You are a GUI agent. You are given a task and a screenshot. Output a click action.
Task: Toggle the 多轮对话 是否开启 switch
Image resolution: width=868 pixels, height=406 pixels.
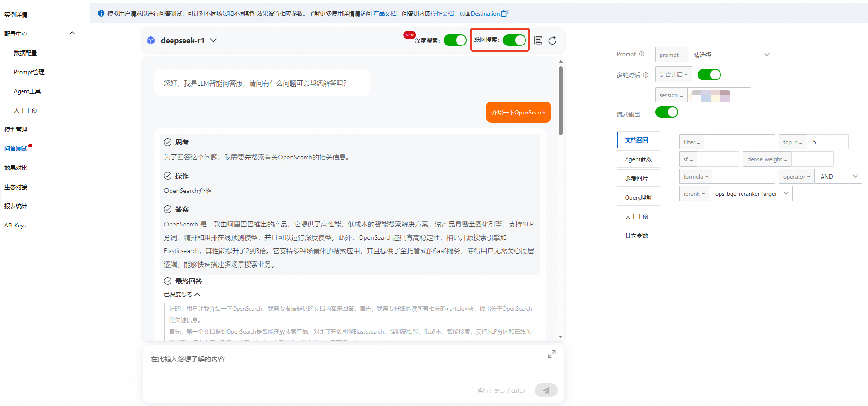click(709, 75)
